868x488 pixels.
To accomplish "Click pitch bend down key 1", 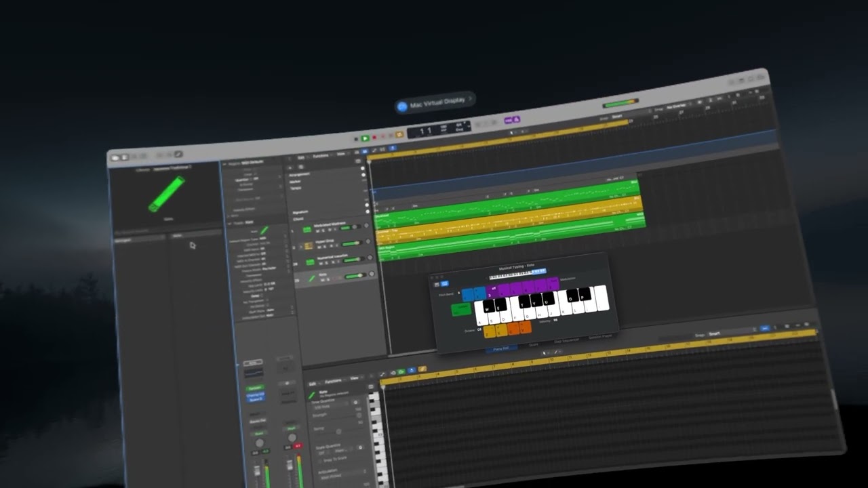I will pos(467,295).
